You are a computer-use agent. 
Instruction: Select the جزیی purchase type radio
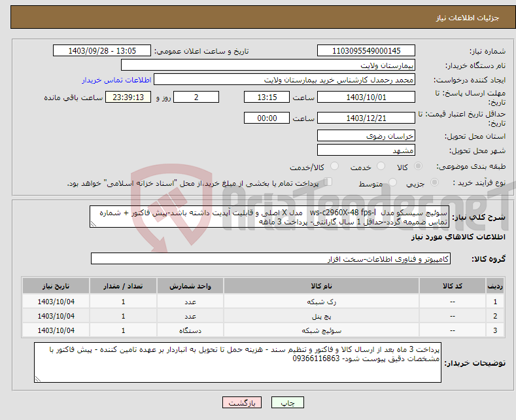434,183
